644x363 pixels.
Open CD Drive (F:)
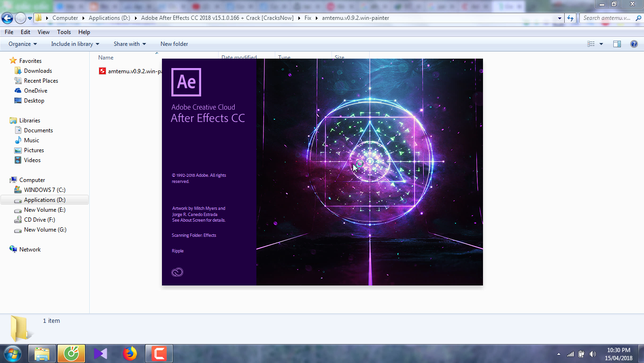39,220
